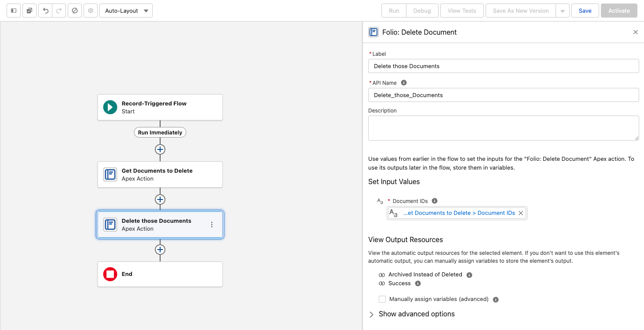Open the arrow beside Save As New Version

click(563, 11)
